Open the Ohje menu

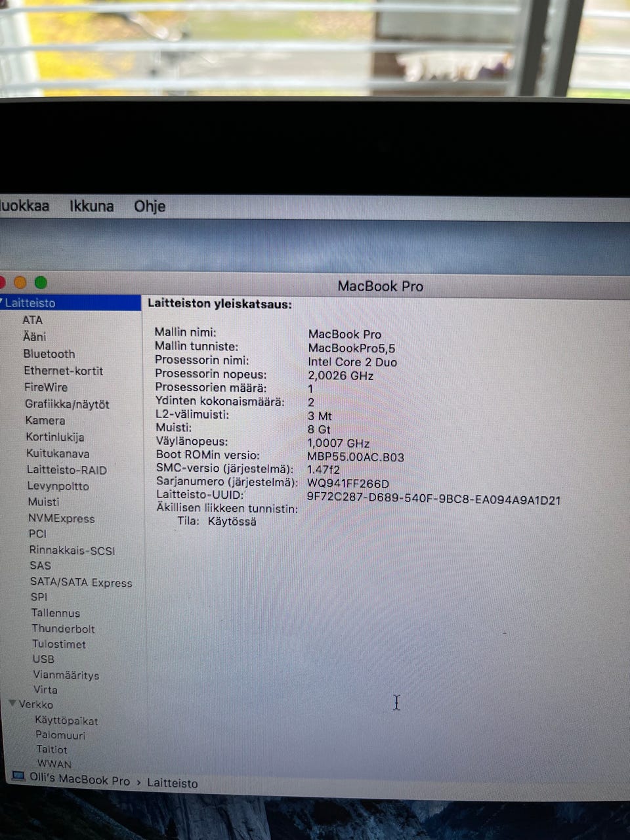coord(150,206)
